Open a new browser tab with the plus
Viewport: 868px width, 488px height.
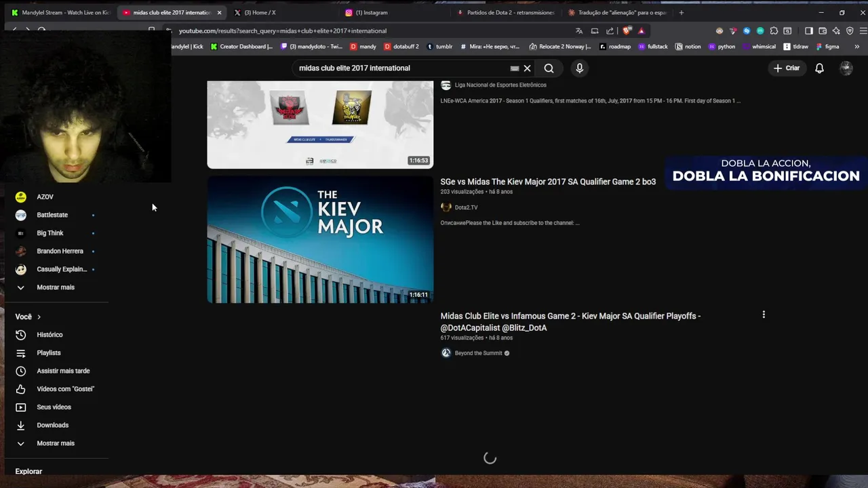(x=682, y=12)
